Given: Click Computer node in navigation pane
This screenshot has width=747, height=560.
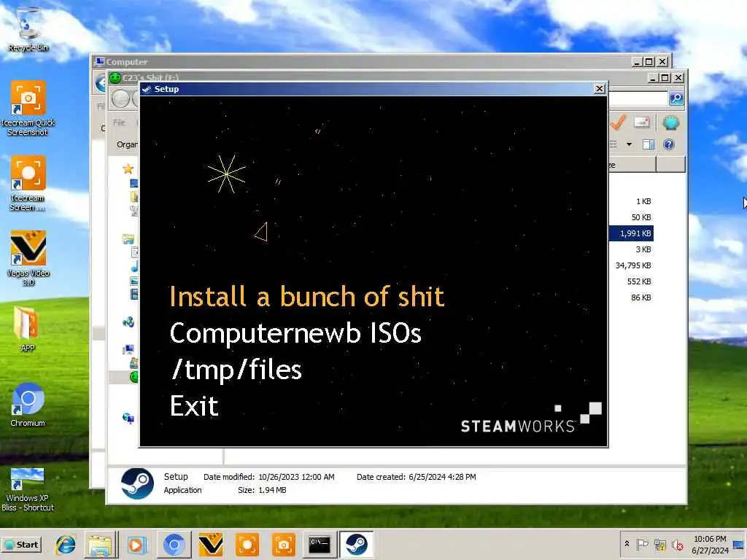Looking at the screenshot, I should [128, 349].
